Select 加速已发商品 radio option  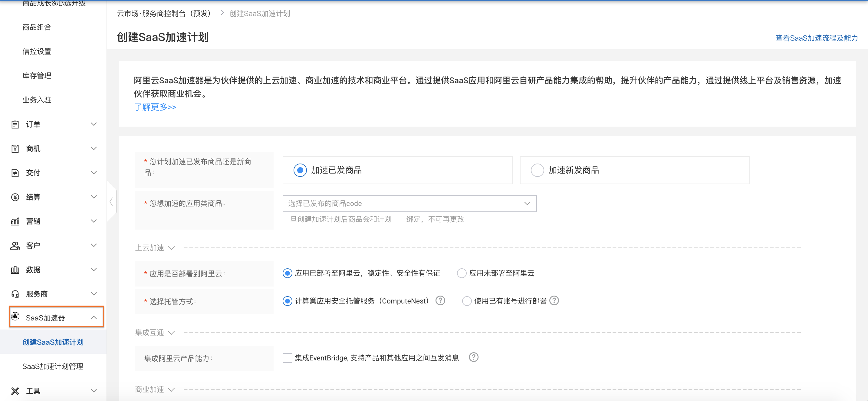300,170
